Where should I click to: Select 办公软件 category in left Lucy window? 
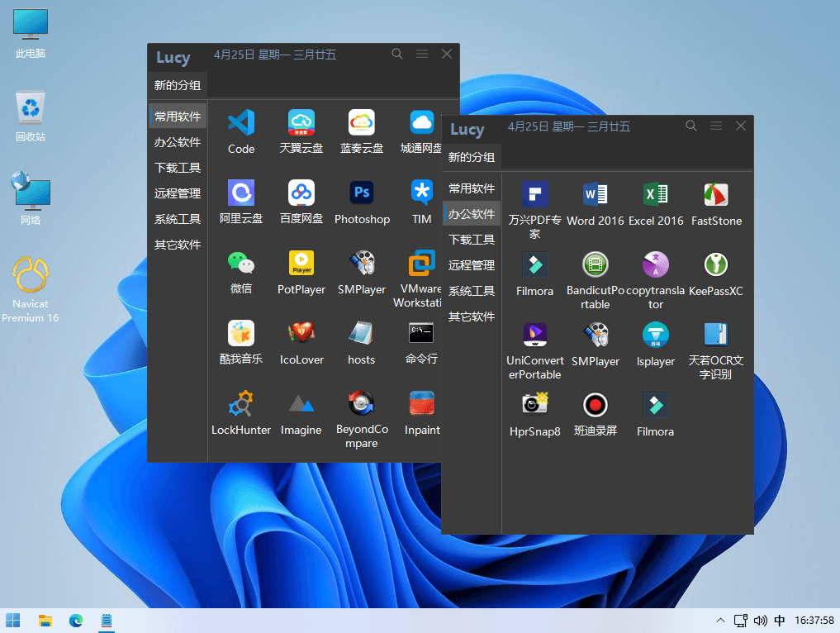[178, 142]
